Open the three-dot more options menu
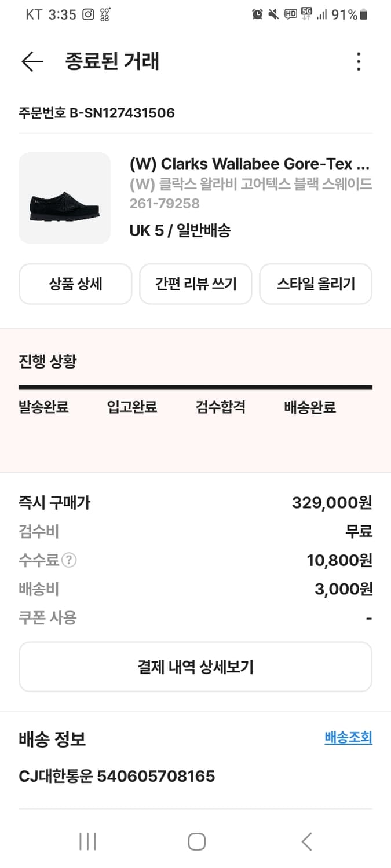 pyautogui.click(x=359, y=61)
